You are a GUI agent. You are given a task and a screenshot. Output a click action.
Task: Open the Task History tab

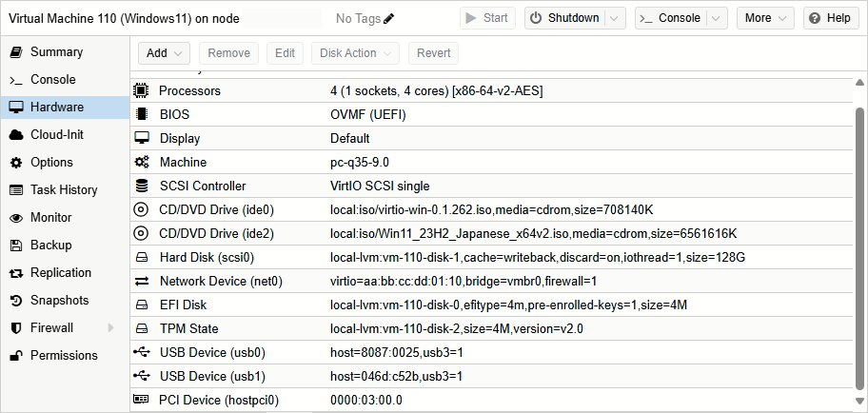[65, 190]
